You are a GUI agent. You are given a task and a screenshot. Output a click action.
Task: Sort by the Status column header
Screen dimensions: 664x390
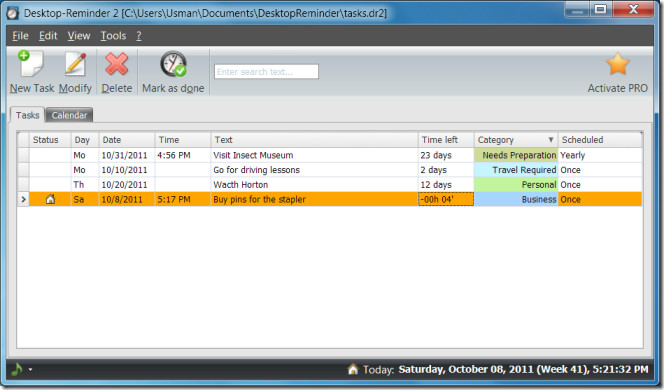coord(50,140)
